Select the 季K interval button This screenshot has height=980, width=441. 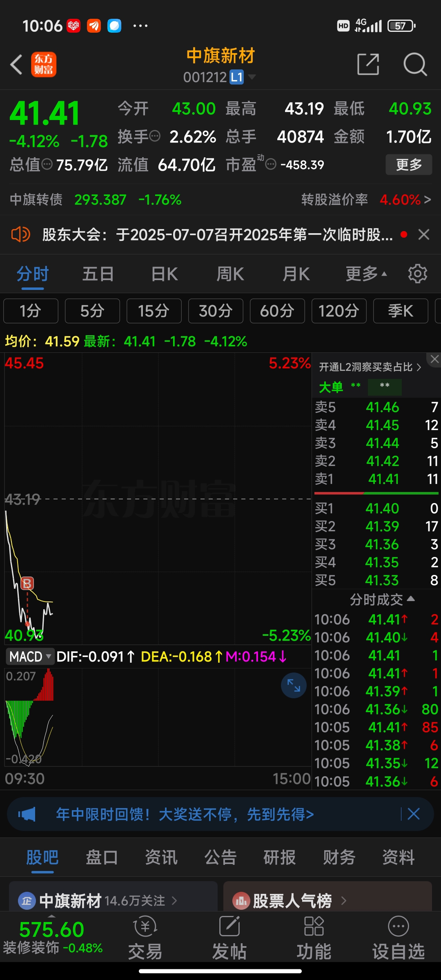click(401, 311)
